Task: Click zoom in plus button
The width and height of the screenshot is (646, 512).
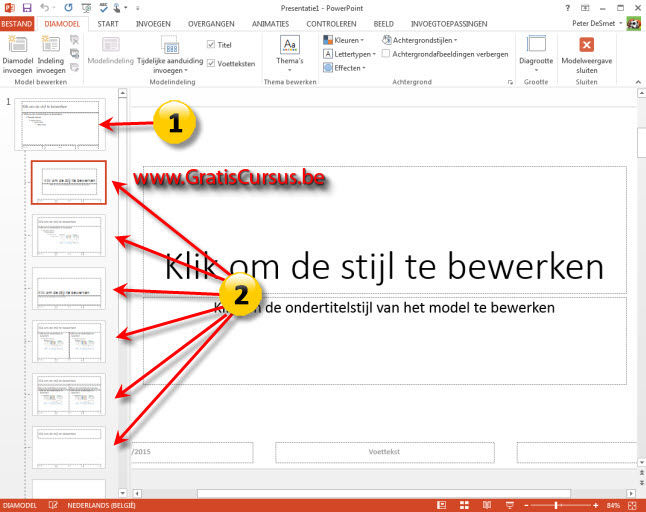Action: point(595,505)
